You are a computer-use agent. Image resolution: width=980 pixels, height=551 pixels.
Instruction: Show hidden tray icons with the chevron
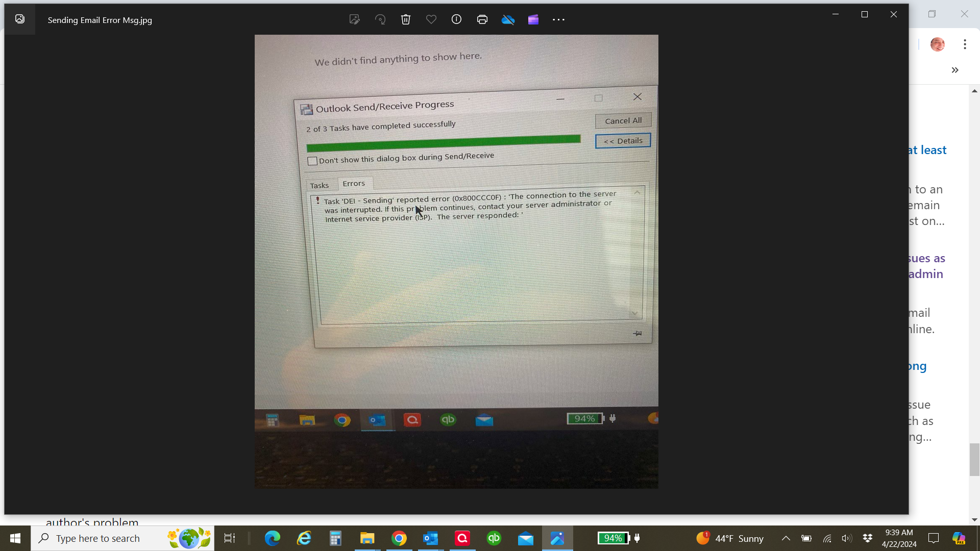[786, 538]
